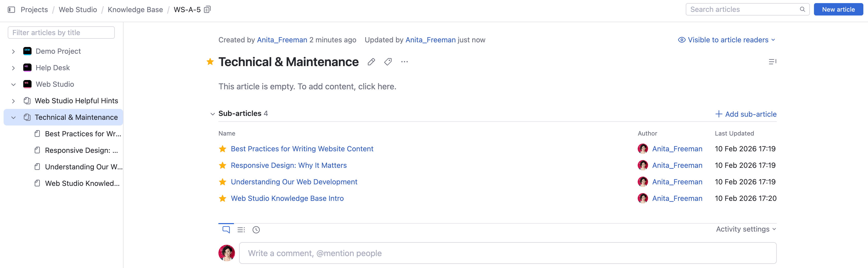Copy article ID WS-A-5 icon
The height and width of the screenshot is (268, 868).
pyautogui.click(x=208, y=10)
